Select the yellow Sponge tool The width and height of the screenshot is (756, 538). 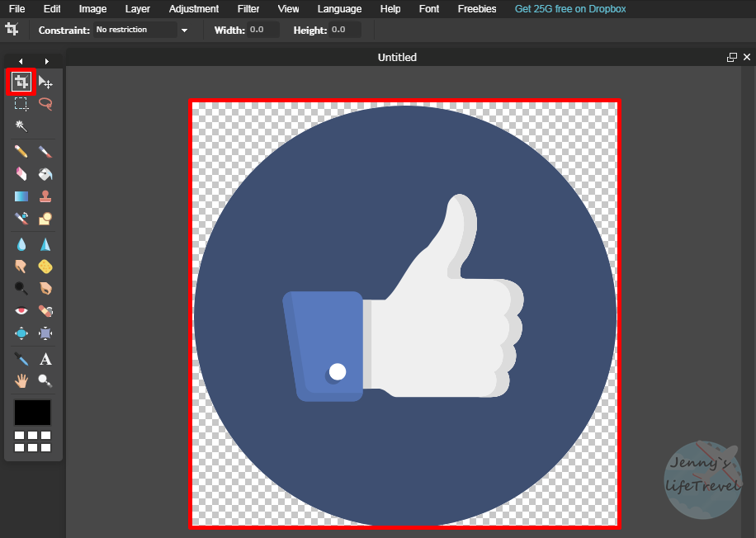[x=45, y=267]
